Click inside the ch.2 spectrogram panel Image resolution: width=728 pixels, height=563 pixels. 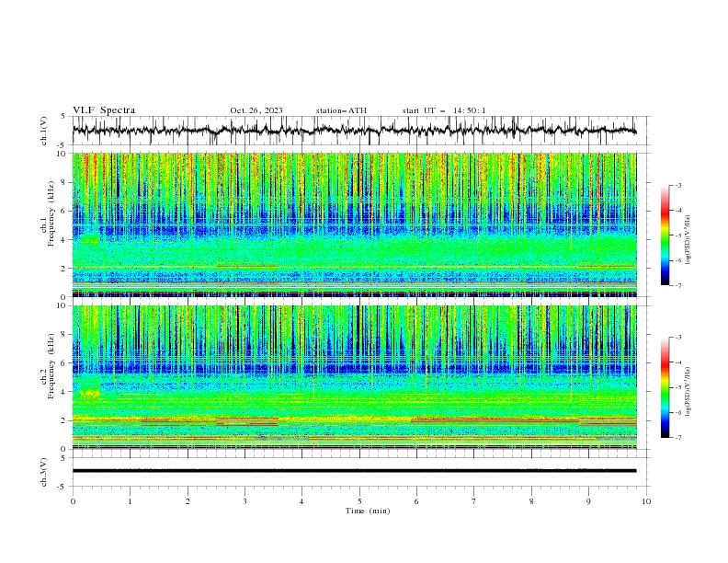354,377
